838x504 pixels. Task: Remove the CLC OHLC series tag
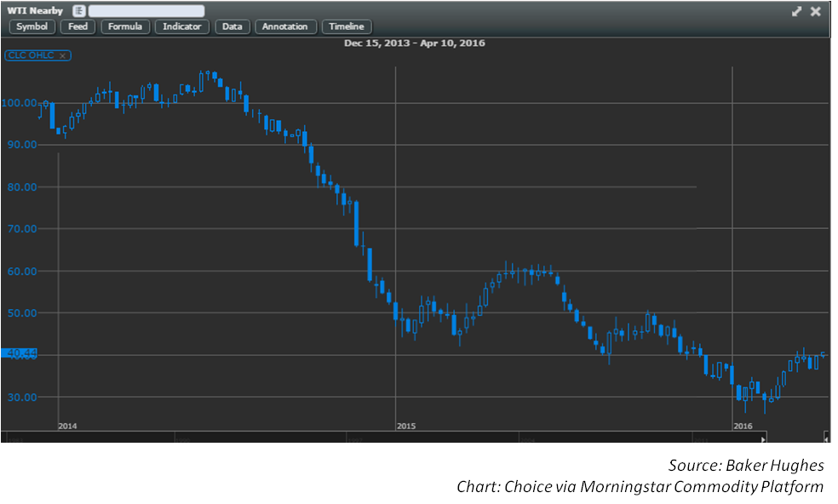tap(62, 55)
